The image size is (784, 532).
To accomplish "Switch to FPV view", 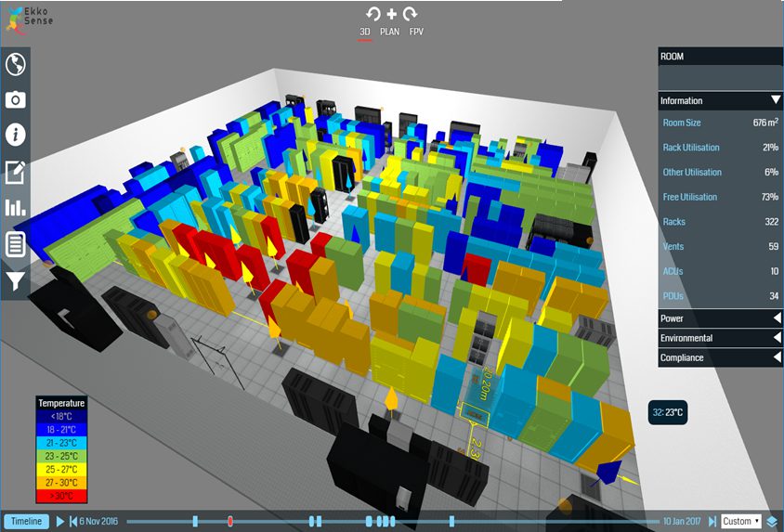I will (416, 32).
